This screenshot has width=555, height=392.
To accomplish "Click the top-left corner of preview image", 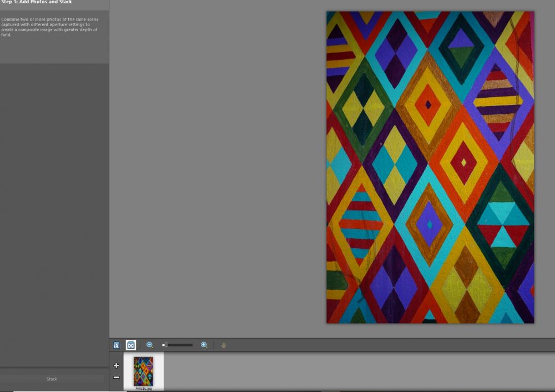I will (x=328, y=13).
